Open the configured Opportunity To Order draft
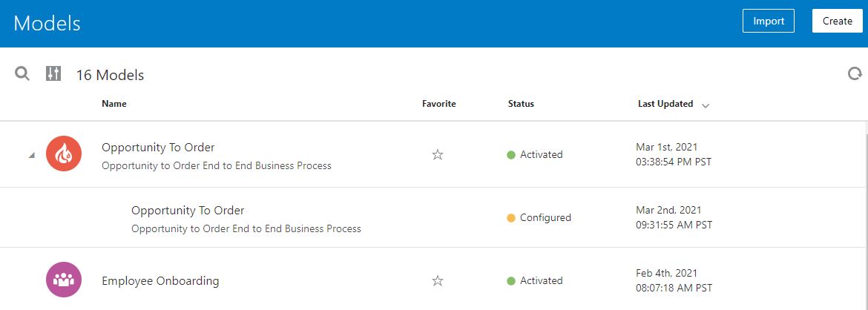Image resolution: width=868 pixels, height=310 pixels. pyautogui.click(x=188, y=211)
